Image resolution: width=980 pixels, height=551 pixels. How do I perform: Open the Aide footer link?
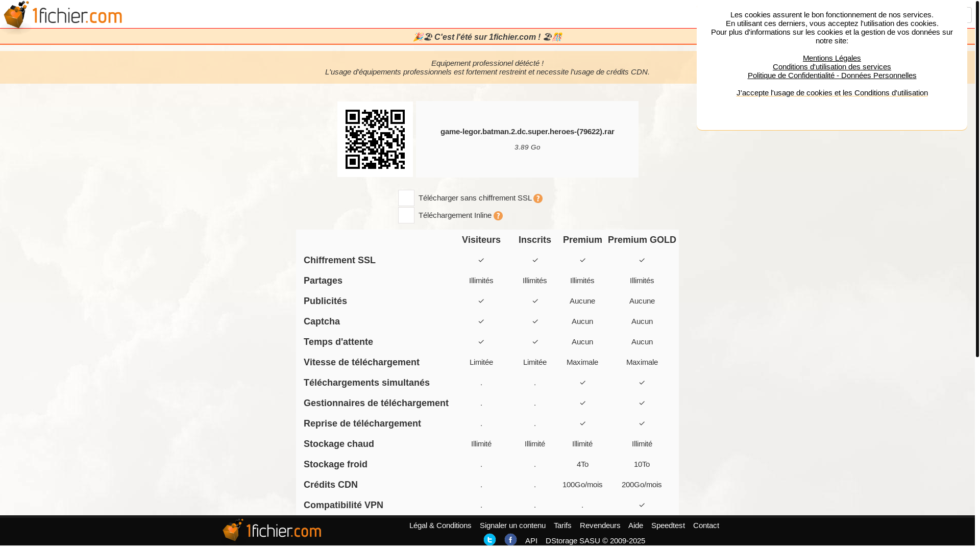click(635, 525)
